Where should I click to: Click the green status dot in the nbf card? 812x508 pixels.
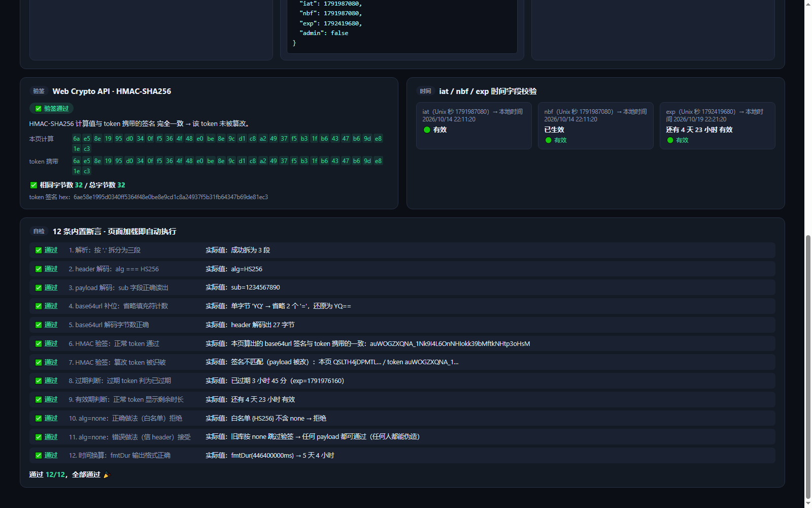tap(548, 140)
